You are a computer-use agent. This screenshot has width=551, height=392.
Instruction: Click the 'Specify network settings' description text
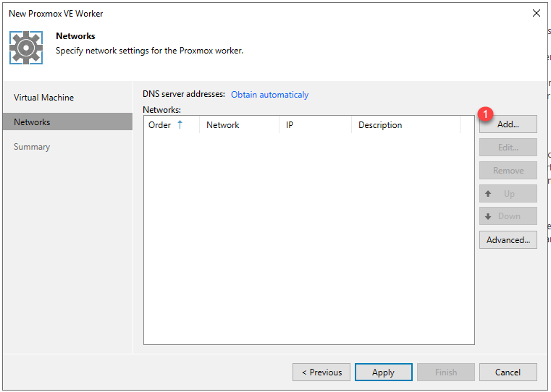149,51
